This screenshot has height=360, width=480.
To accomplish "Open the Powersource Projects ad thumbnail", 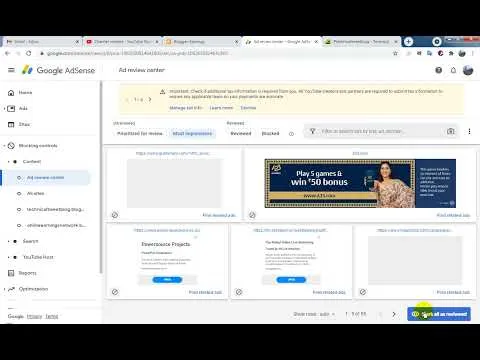I will [168, 260].
